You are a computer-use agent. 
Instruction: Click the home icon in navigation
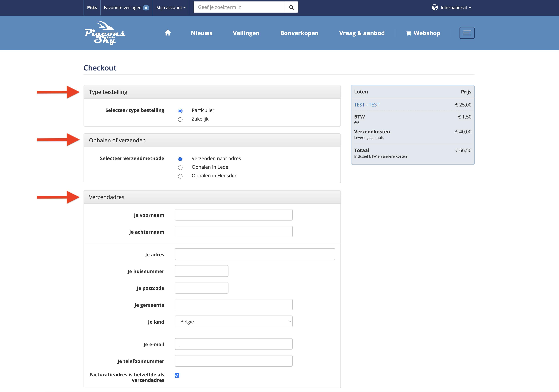(168, 33)
